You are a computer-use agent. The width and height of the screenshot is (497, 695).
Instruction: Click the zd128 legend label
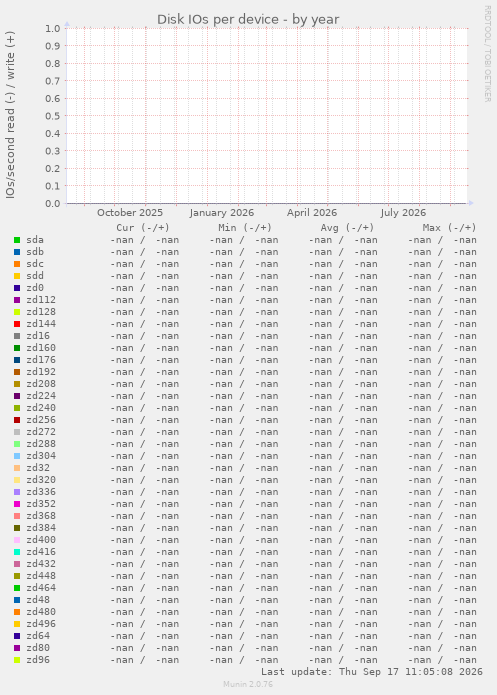pyautogui.click(x=41, y=312)
